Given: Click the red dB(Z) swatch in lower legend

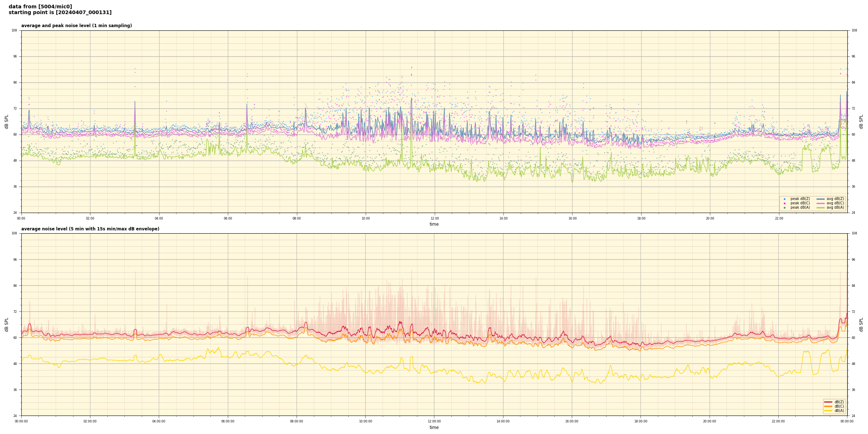Looking at the screenshot, I should (x=828, y=402).
